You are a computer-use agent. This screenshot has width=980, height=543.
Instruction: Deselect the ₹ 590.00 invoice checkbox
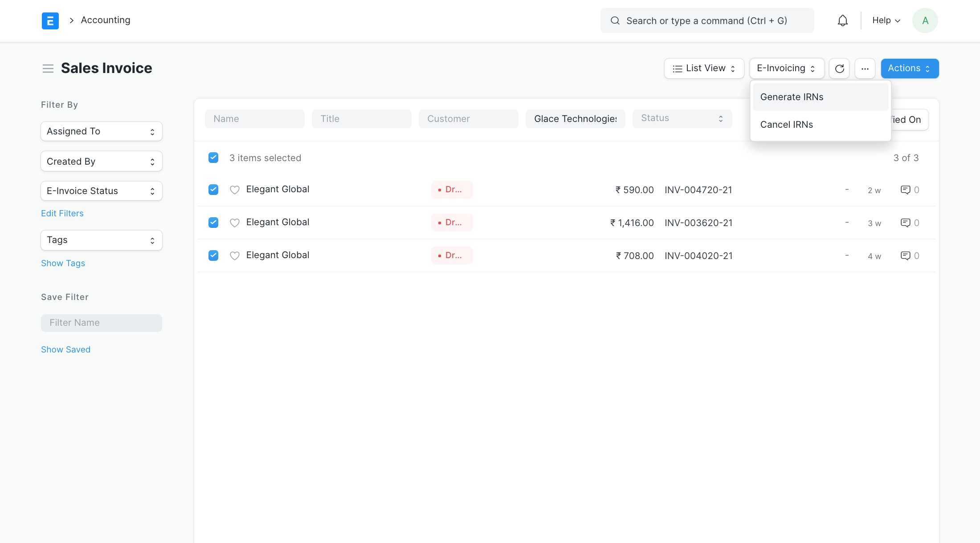[213, 190]
